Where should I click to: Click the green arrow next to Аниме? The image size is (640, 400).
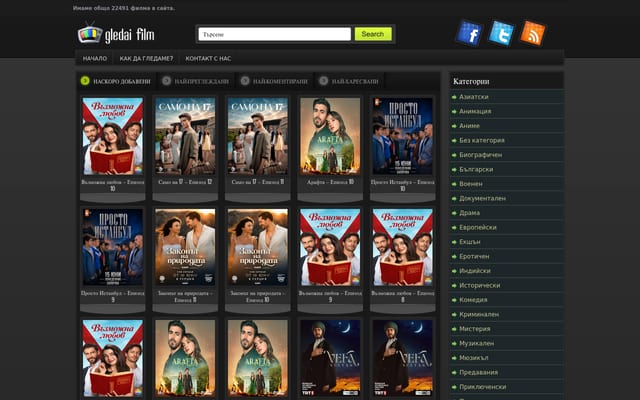[454, 126]
